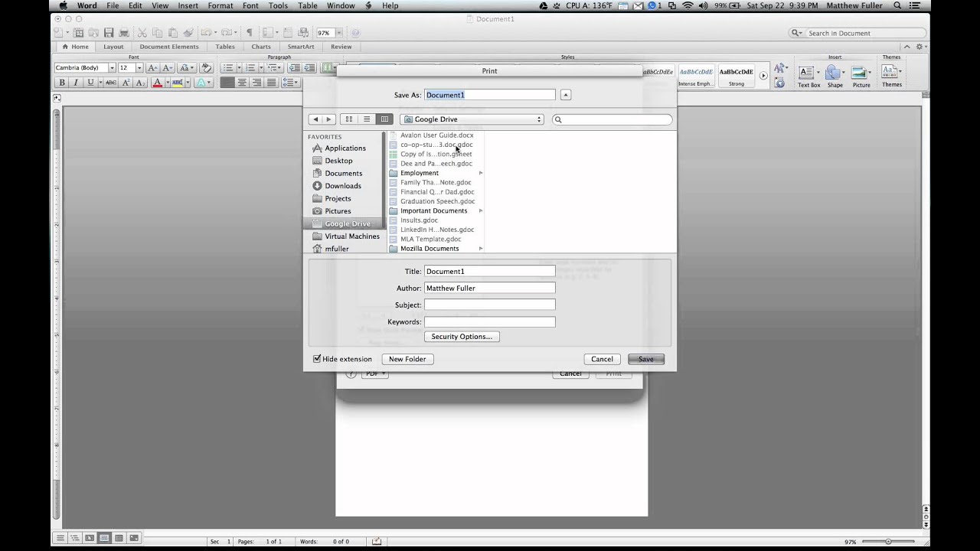Click the Redo arrow icon

[x=227, y=33]
